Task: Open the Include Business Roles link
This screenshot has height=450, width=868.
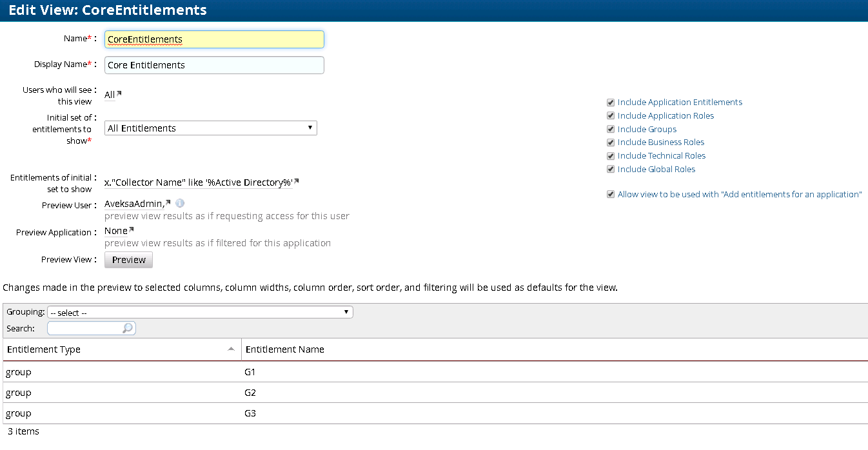Action: click(660, 142)
